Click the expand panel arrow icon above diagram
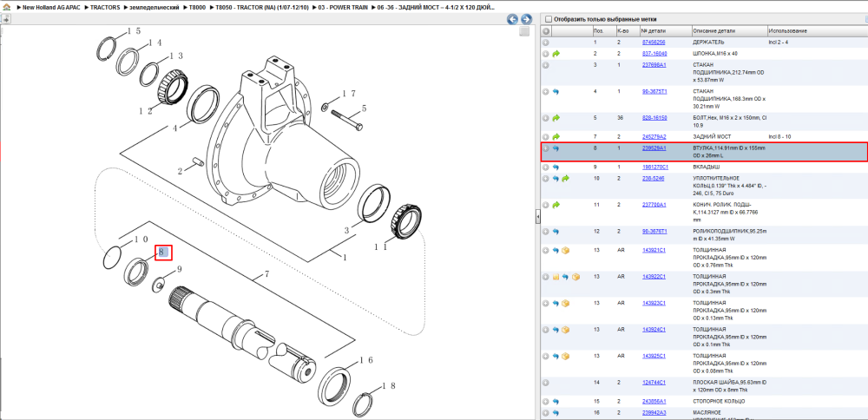This screenshot has height=420, width=868. coord(5,19)
